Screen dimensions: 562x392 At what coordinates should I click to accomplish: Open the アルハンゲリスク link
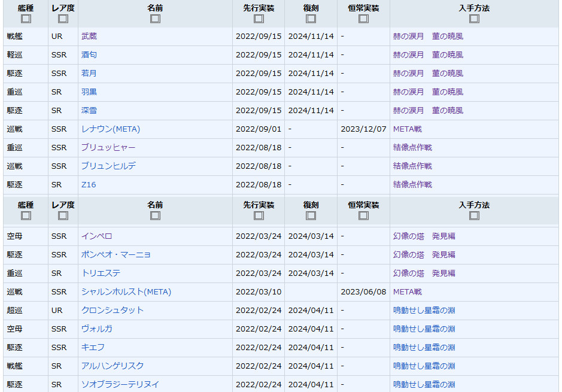pyautogui.click(x=113, y=366)
